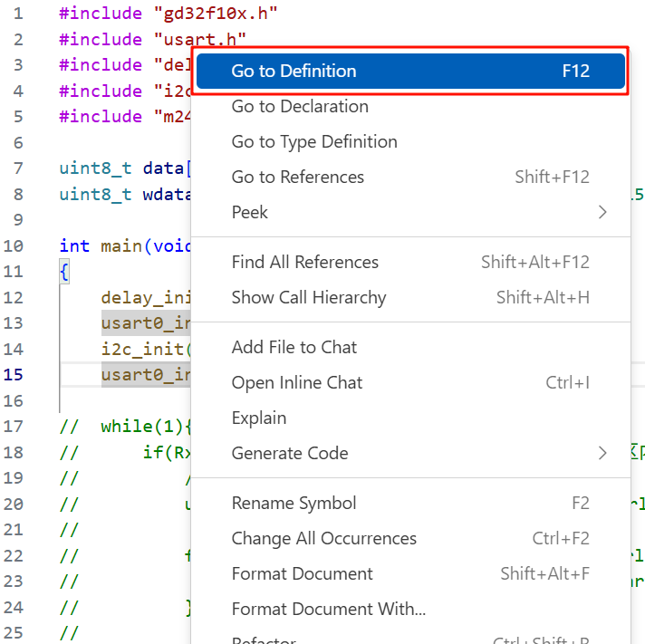Choose Open Inline Chat
Image resolution: width=645 pixels, height=644 pixels.
point(410,383)
